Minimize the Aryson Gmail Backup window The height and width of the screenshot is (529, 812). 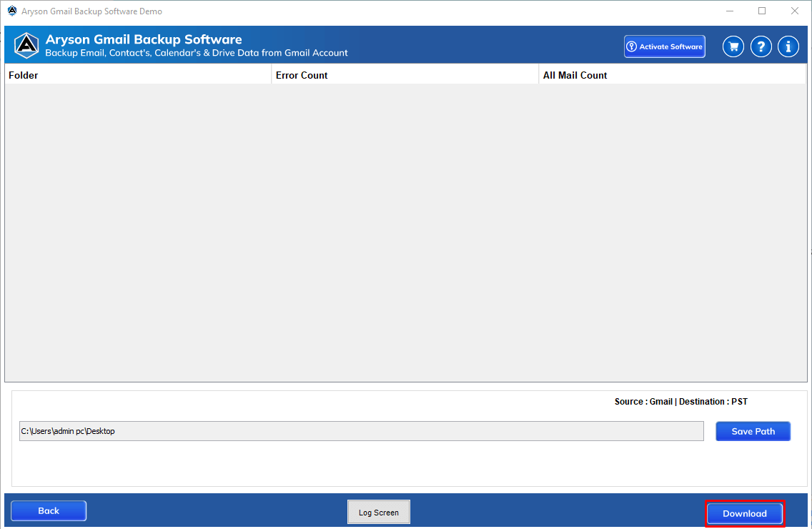[730, 11]
